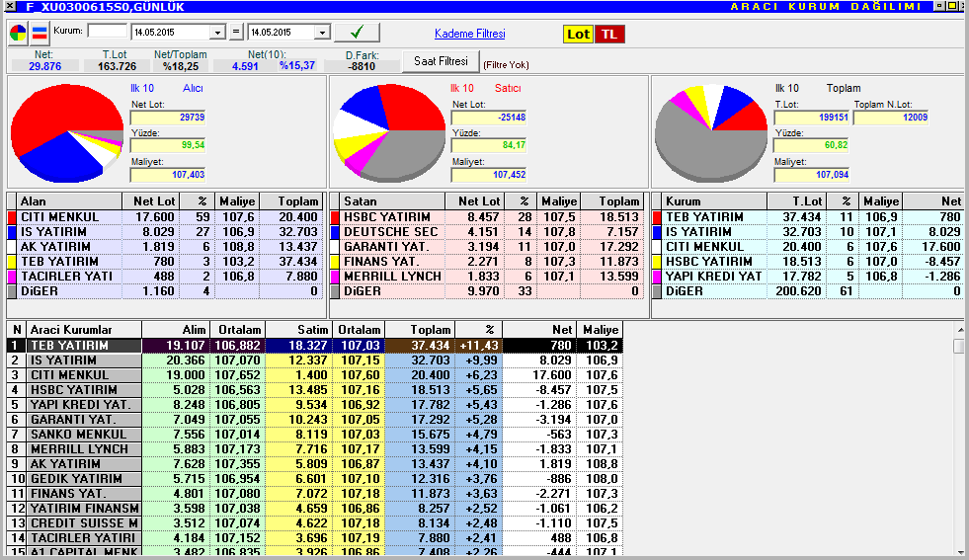Click the sellers (Satıcı) pie chart
Image resolution: width=969 pixels, height=560 pixels.
tap(389, 133)
